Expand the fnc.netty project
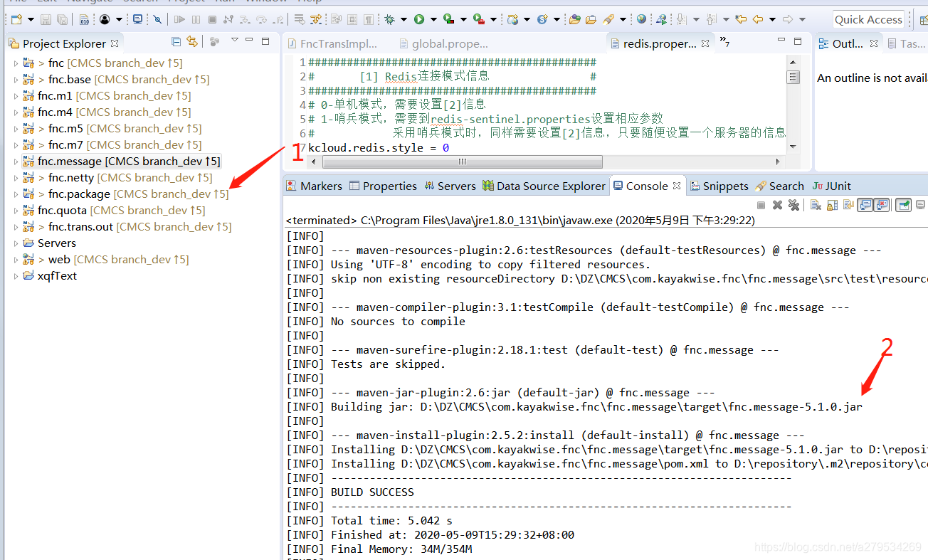The width and height of the screenshot is (928, 560). (x=16, y=178)
